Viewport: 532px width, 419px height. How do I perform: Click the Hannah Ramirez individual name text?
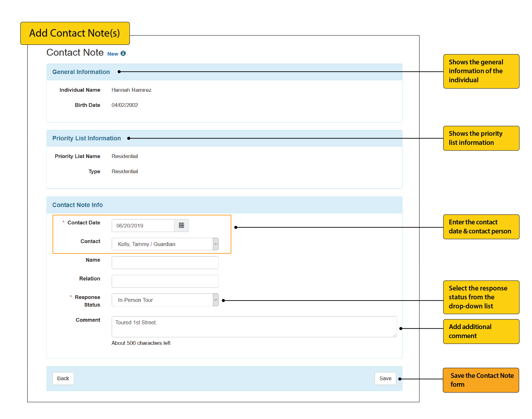pyautogui.click(x=131, y=90)
